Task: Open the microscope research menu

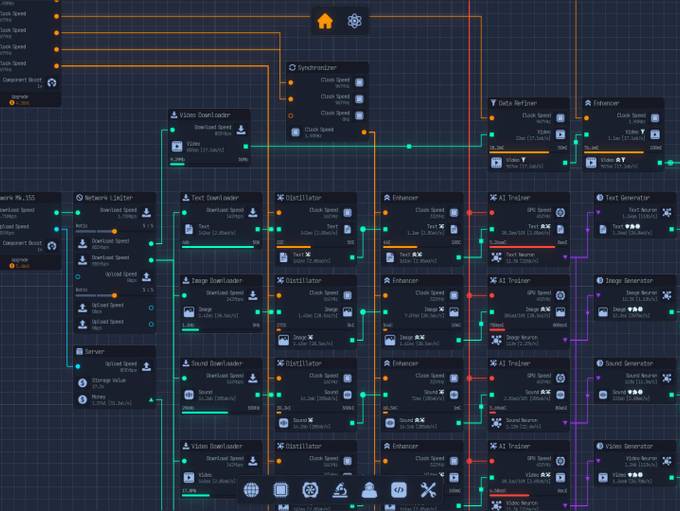Action: pos(340,490)
